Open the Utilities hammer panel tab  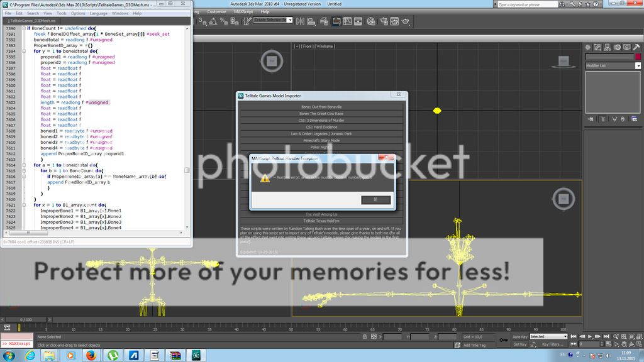click(x=636, y=47)
